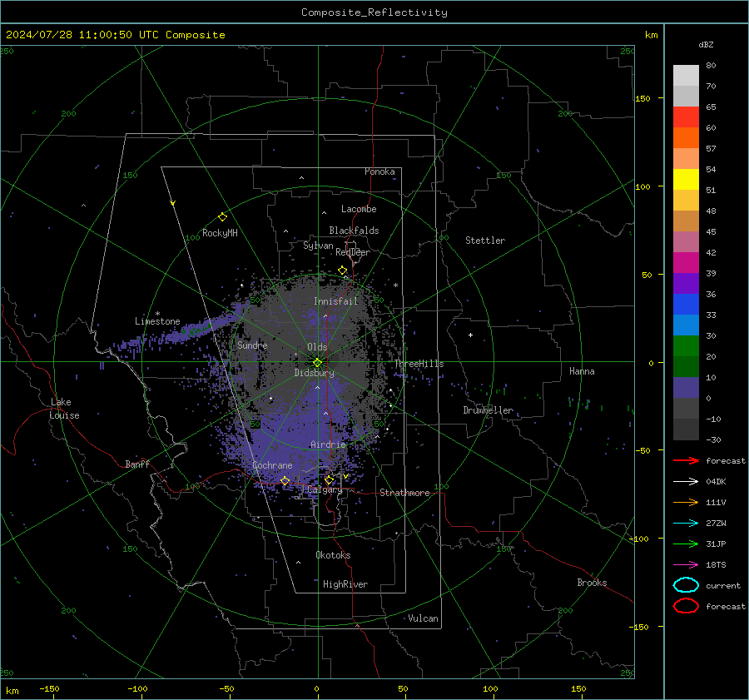
Task: Click the white plus marker west of Hanna
Action: pyautogui.click(x=470, y=335)
